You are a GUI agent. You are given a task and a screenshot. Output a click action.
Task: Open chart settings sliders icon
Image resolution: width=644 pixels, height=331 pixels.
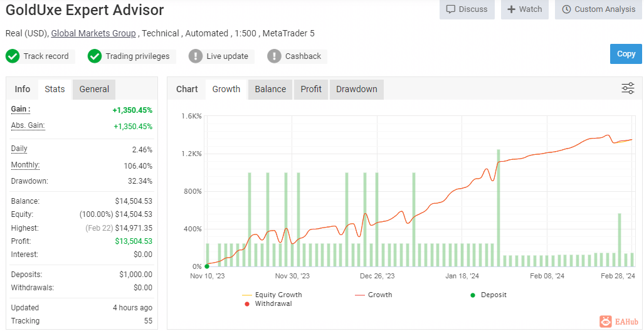click(x=628, y=88)
